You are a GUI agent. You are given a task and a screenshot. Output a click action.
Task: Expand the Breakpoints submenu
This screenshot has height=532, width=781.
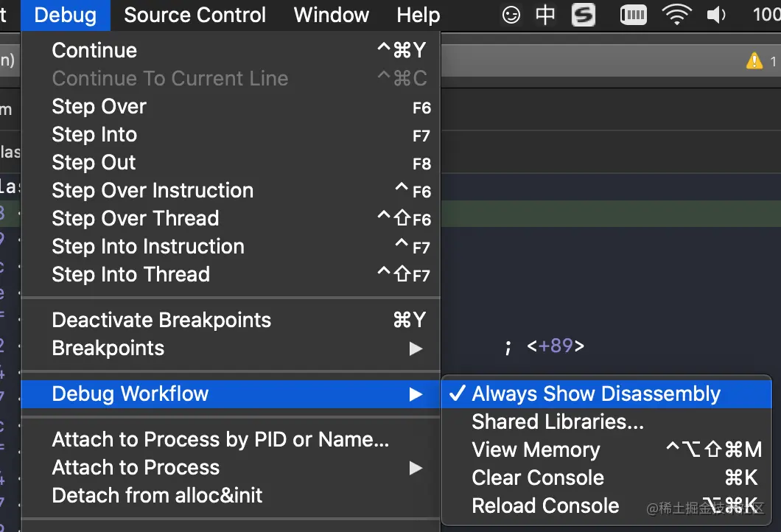click(108, 348)
